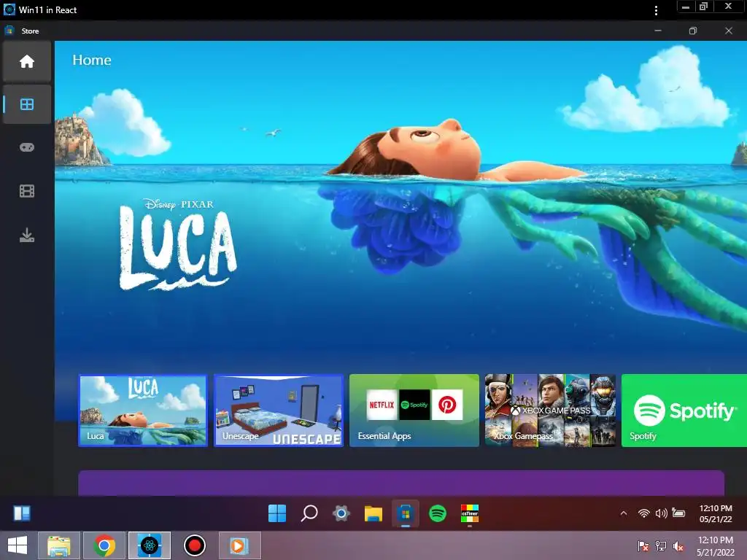The width and height of the screenshot is (747, 560).
Task: Open the Xbox Gamepass card
Action: click(550, 411)
